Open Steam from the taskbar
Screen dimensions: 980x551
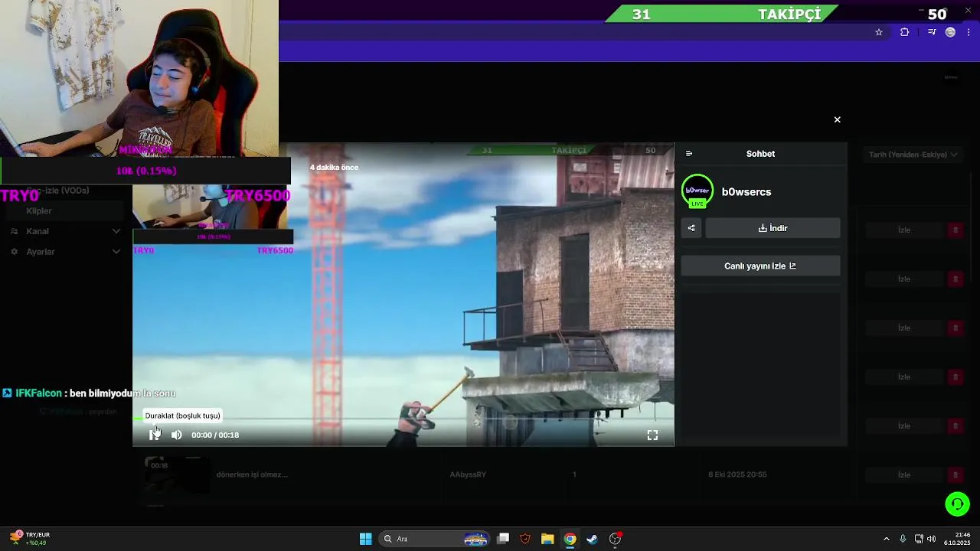tap(592, 539)
